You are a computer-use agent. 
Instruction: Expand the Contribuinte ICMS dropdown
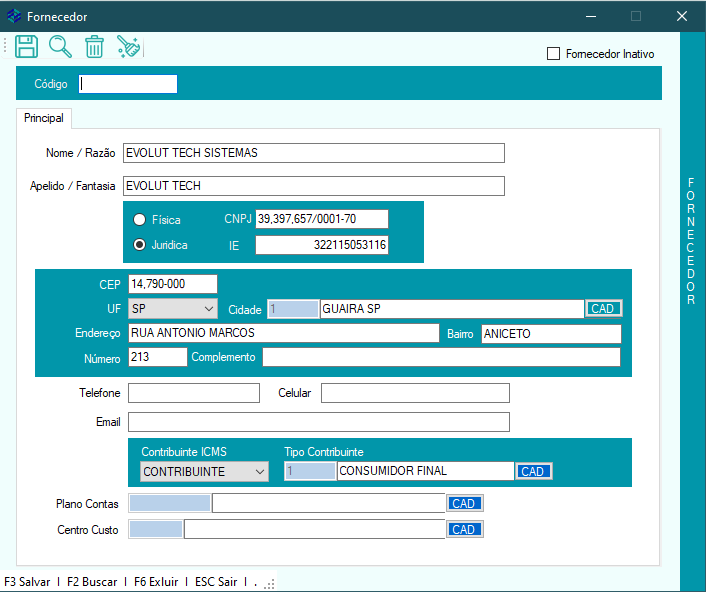tap(204, 471)
